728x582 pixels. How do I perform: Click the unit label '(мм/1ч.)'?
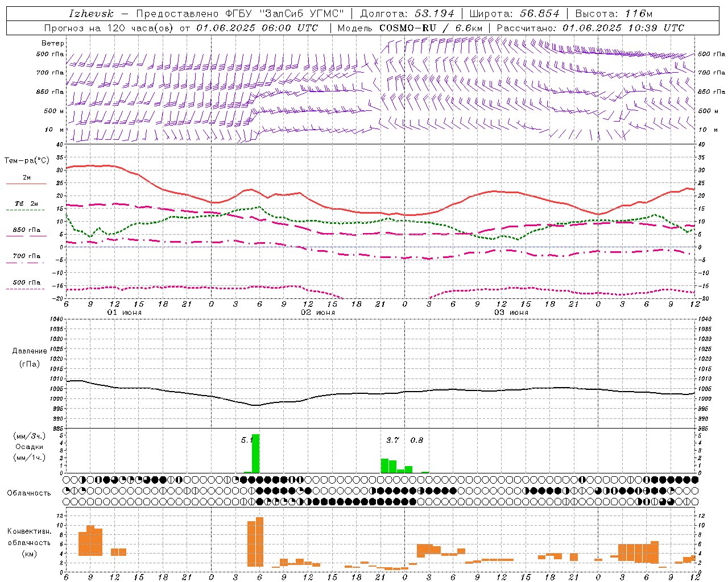[x=30, y=458]
